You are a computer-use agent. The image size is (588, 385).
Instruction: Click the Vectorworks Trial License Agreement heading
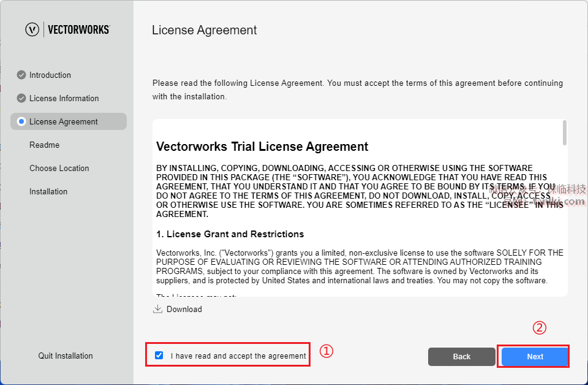(263, 147)
